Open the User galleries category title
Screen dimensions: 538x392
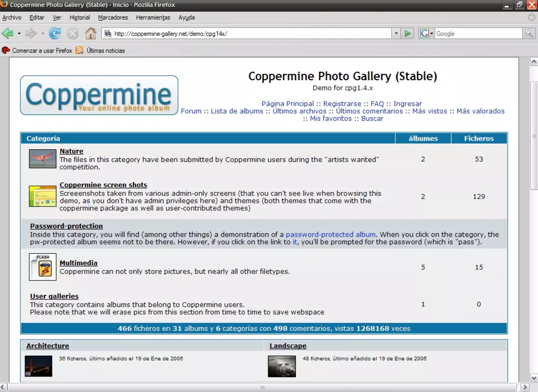click(54, 296)
